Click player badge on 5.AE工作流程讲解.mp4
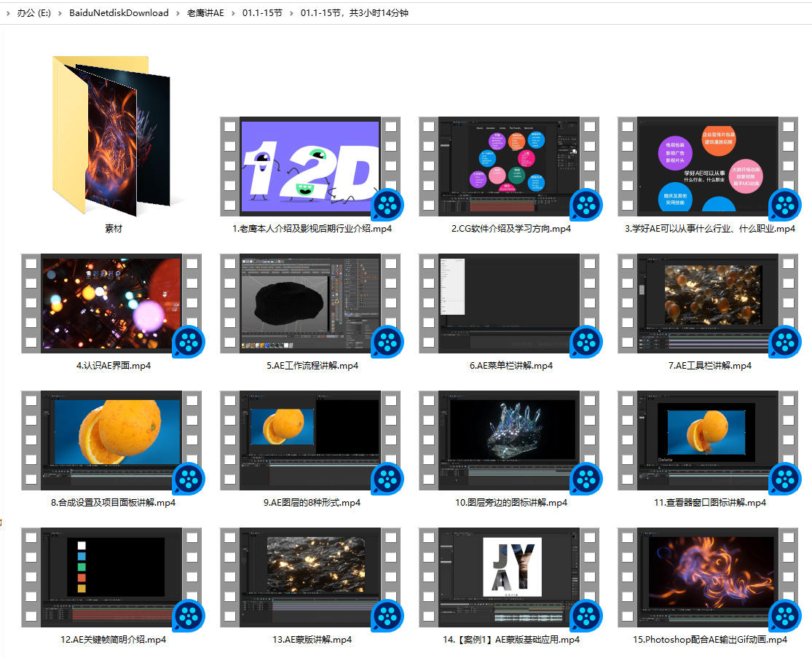Image resolution: width=812 pixels, height=658 pixels. (387, 342)
